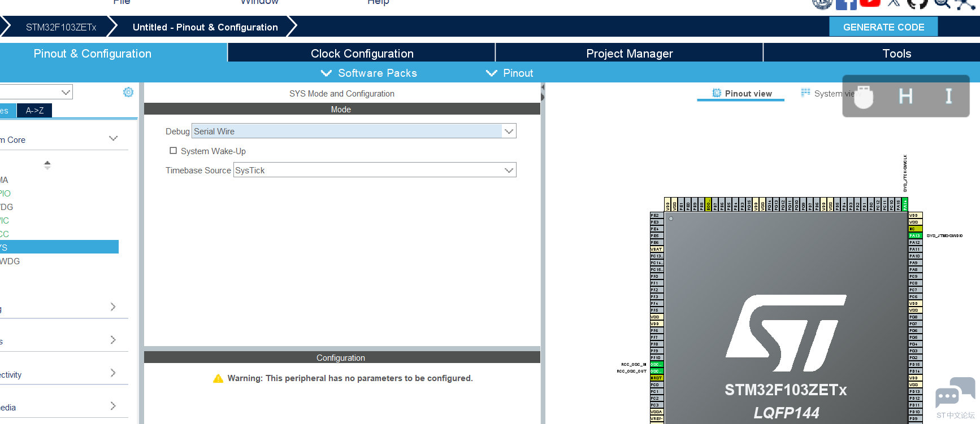This screenshot has width=980, height=424.
Task: Click the Mode section header bar
Action: coord(342,109)
